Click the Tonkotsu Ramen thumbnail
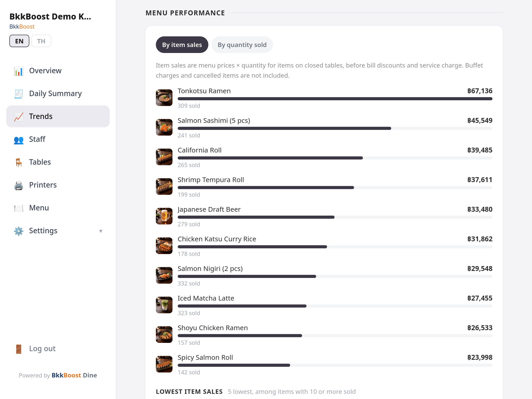This screenshot has height=399, width=532. pyautogui.click(x=164, y=98)
